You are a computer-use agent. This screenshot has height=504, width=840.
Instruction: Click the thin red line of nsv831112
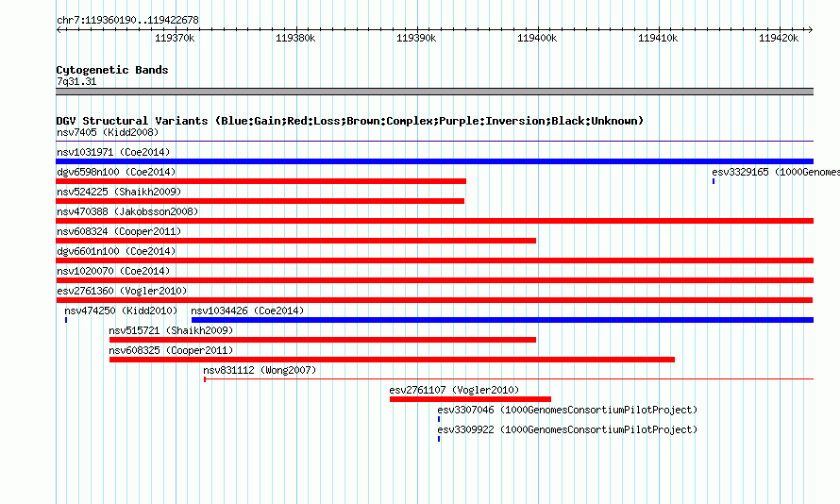click(509, 379)
